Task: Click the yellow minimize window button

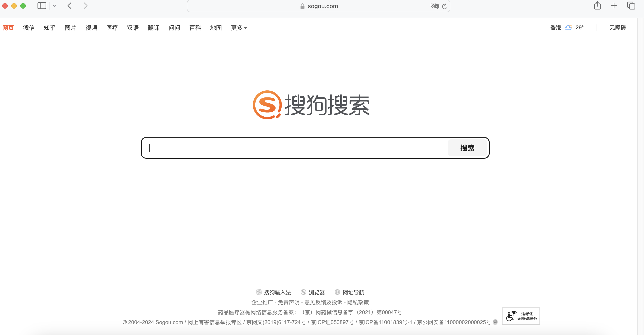Action: pos(14,6)
